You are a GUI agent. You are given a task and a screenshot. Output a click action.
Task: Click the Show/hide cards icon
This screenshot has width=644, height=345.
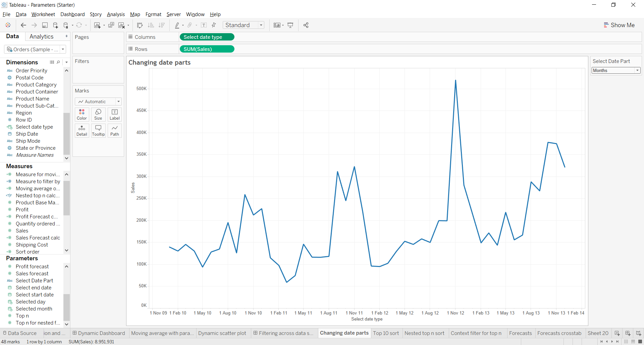point(277,25)
